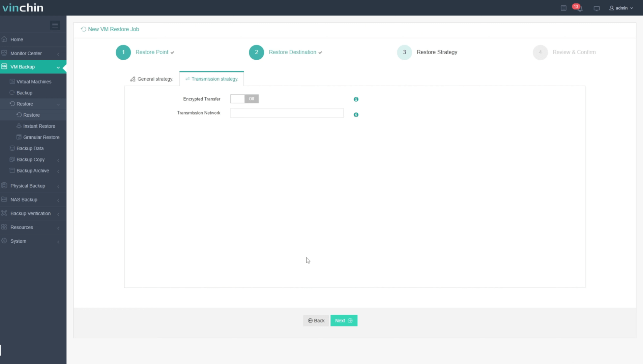The width and height of the screenshot is (643, 364).
Task: Click the Restore parent icon
Action: click(x=12, y=103)
